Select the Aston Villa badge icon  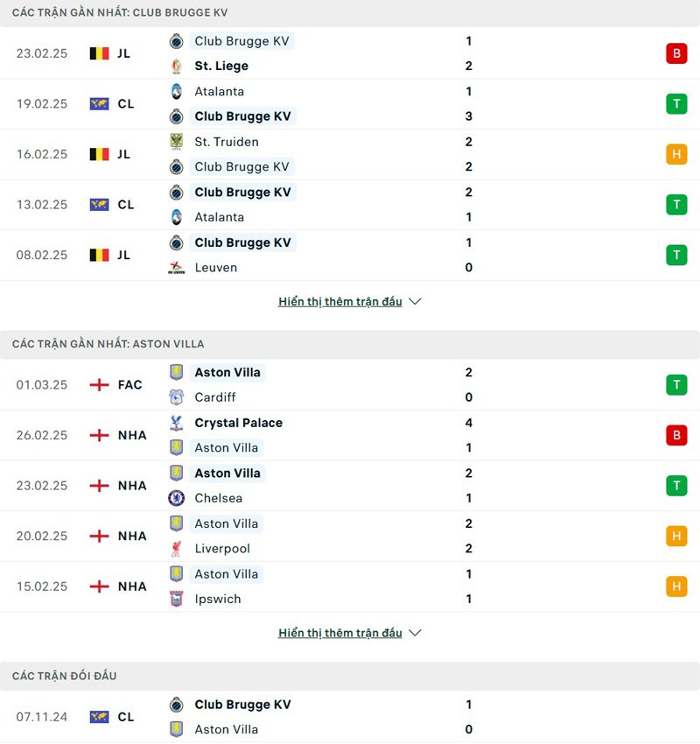(175, 372)
